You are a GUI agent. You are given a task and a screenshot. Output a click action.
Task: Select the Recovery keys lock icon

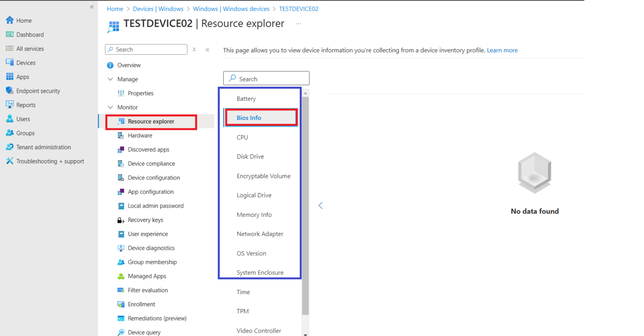(121, 220)
